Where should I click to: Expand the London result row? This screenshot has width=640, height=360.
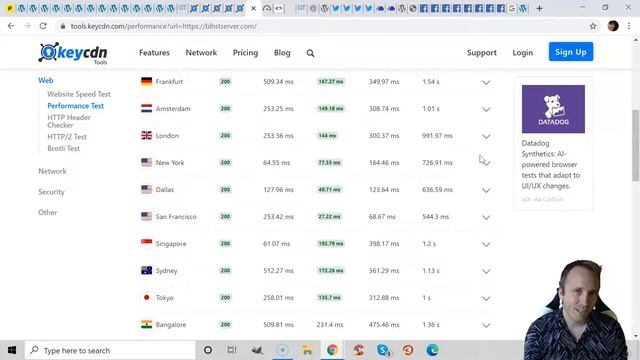point(486,136)
